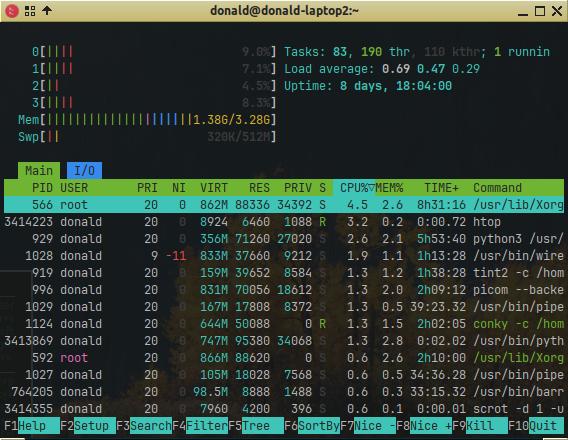
Task: Click the F1 Help button
Action: click(32, 426)
